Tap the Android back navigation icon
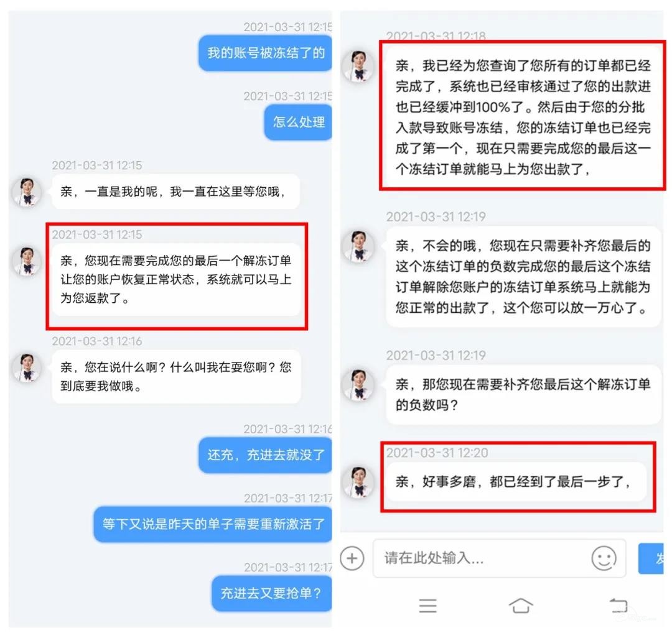672x638 pixels. 618,606
